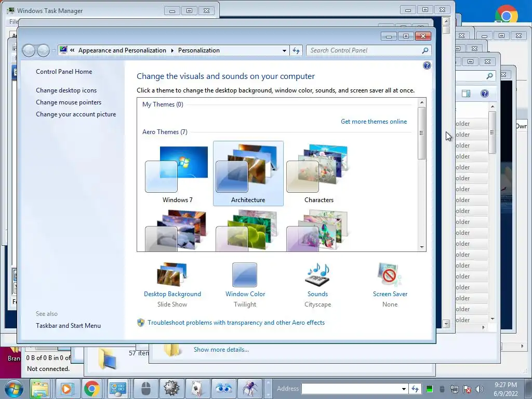Expand the breadcrumb overflow chevrons
The image size is (532, 399).
[72, 50]
